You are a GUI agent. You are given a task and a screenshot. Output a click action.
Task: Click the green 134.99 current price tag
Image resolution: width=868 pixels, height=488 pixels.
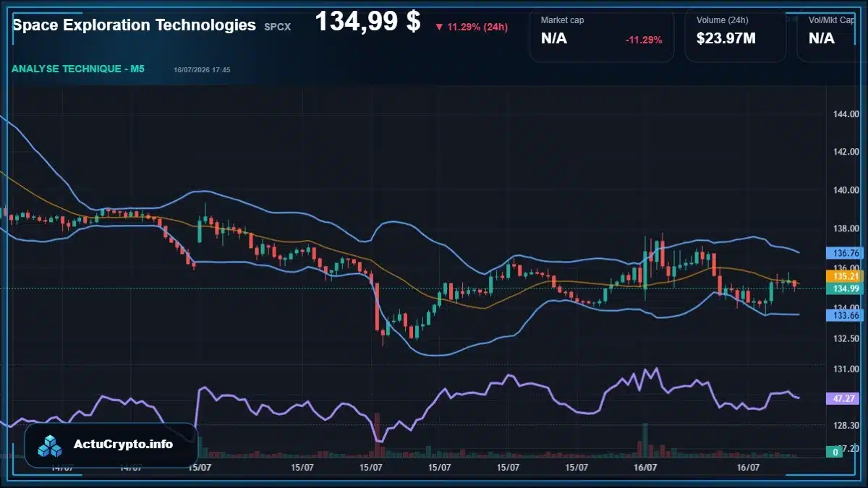846,289
